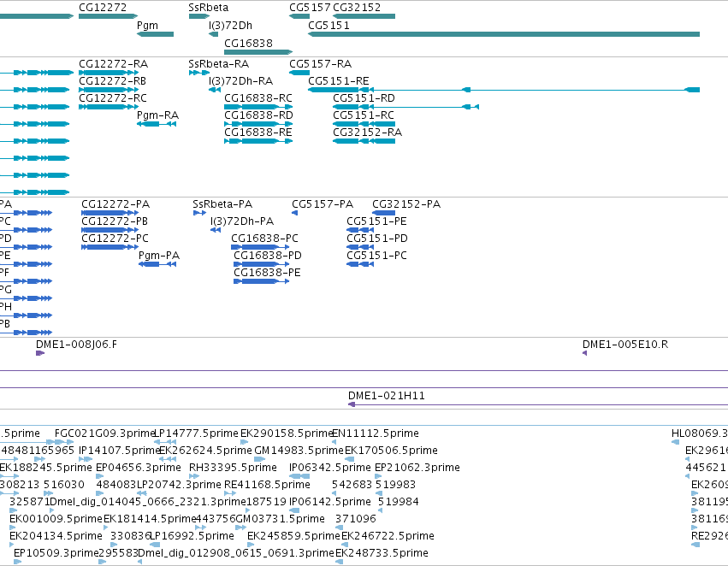Click EST label IP14107.5prime
Viewport: 728px width, 566px height.
[119, 451]
